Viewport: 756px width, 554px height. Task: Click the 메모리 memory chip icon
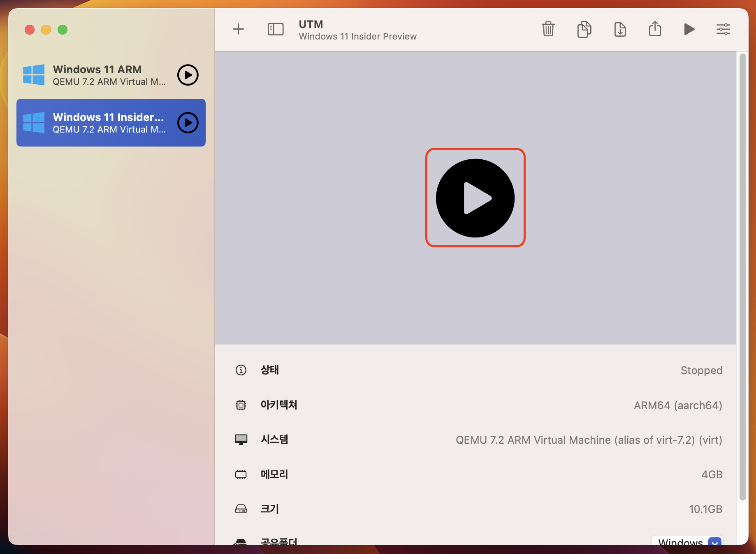[x=241, y=475]
